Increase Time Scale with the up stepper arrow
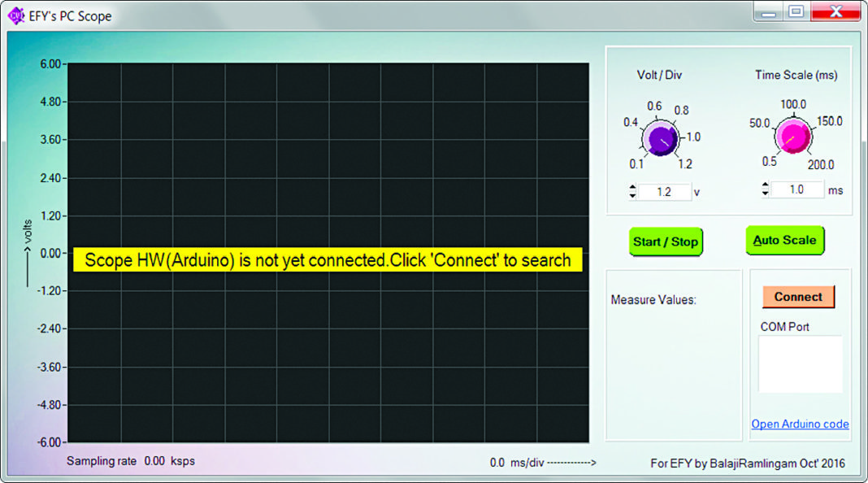This screenshot has width=868, height=483. coord(765,185)
